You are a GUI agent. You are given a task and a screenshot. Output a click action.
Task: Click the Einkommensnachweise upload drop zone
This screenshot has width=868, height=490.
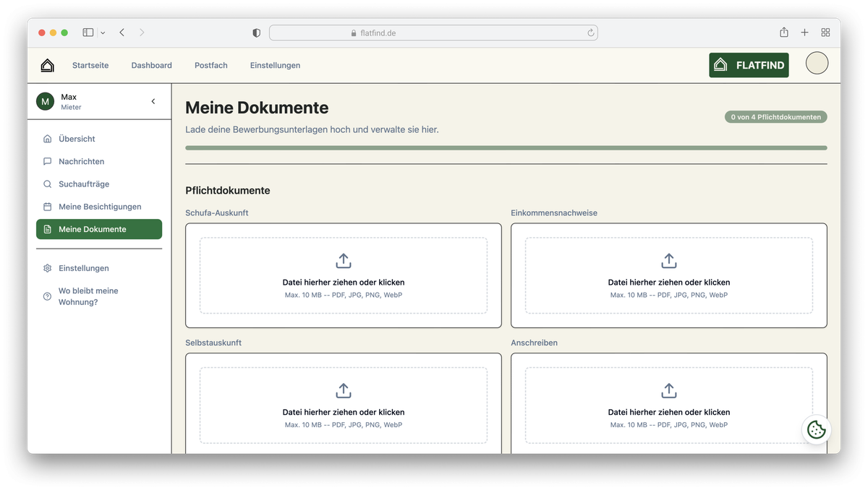668,275
